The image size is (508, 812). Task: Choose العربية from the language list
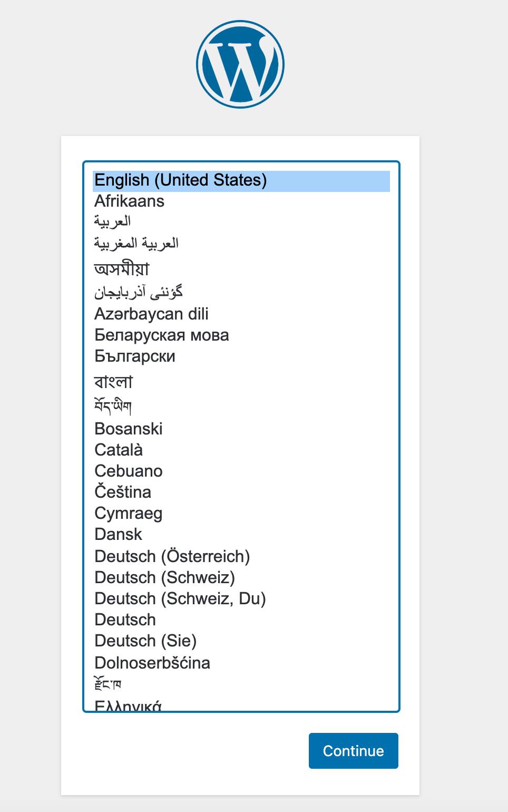[113, 221]
